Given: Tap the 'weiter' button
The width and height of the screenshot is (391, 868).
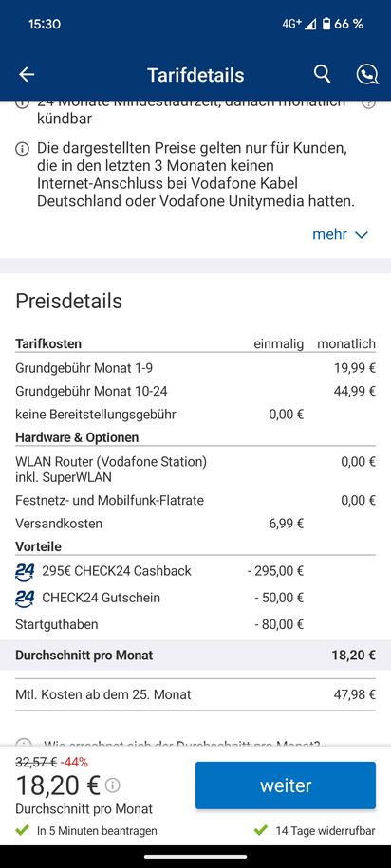Looking at the screenshot, I should pyautogui.click(x=286, y=785).
